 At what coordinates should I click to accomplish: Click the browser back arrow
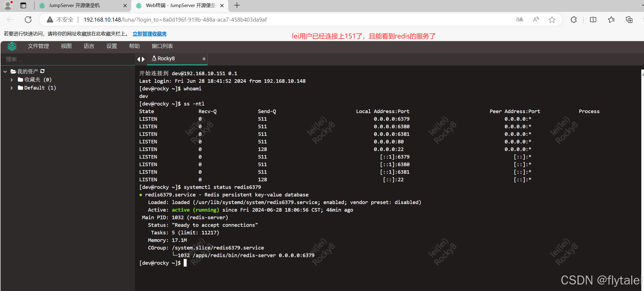[10, 19]
